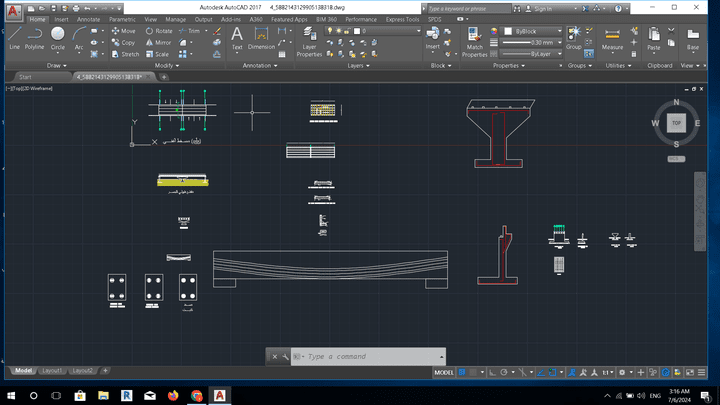Switch to the Insert ribbon tab

[x=61, y=19]
